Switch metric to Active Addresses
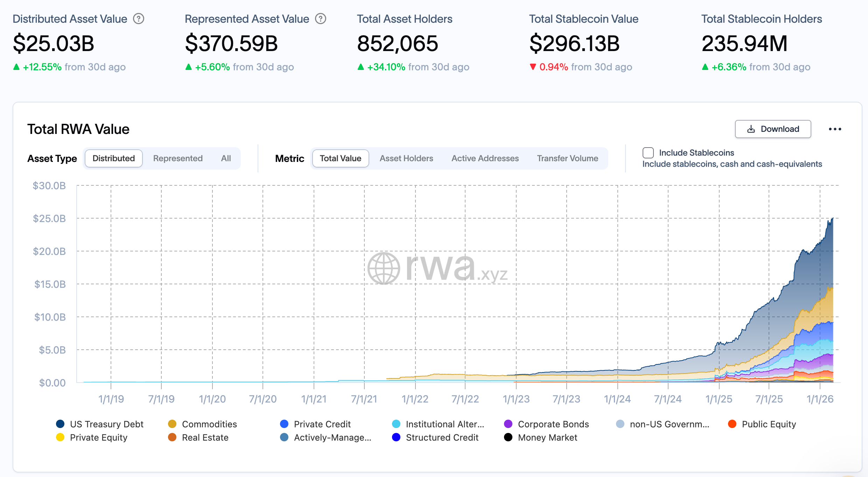This screenshot has width=868, height=477. [485, 158]
